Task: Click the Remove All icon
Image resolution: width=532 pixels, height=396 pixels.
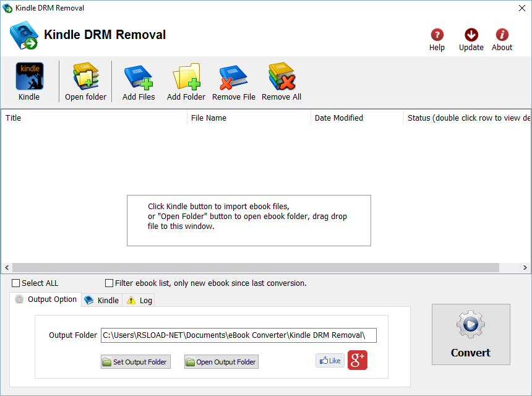Action: 281,76
